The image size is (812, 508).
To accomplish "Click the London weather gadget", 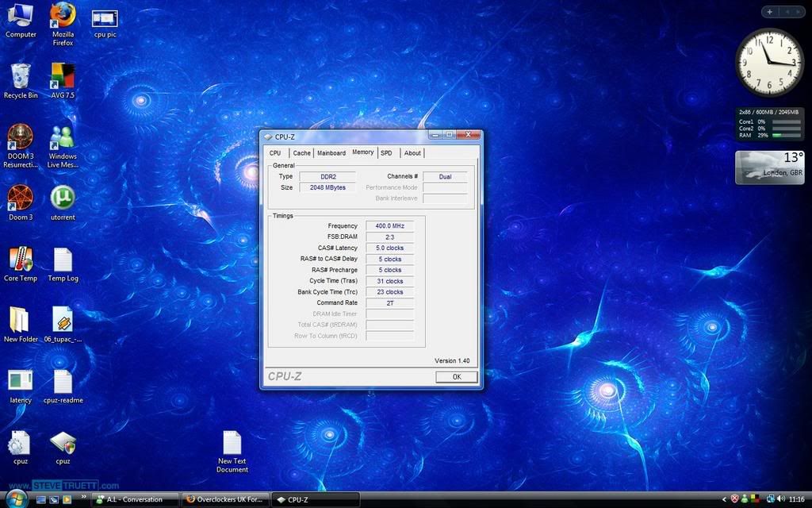I will pos(769,167).
